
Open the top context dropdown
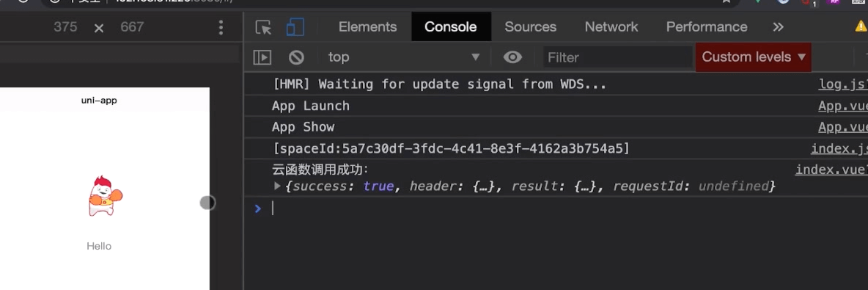403,57
